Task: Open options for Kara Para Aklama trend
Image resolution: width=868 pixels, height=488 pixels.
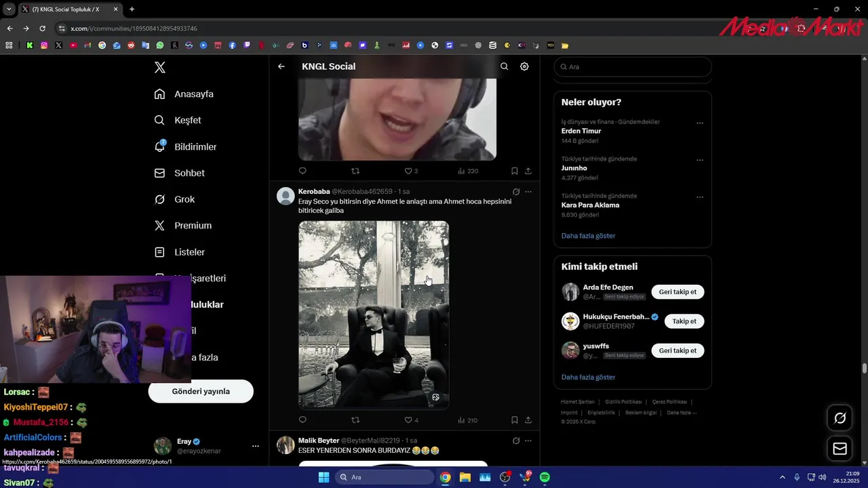Action: tap(700, 197)
